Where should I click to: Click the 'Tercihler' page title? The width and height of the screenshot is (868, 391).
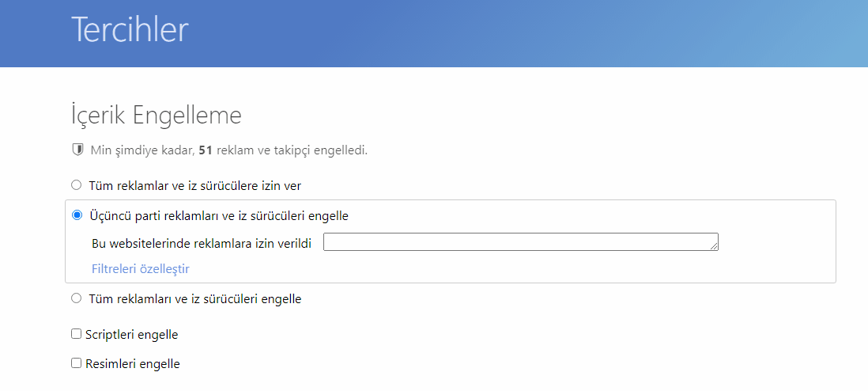click(x=130, y=30)
